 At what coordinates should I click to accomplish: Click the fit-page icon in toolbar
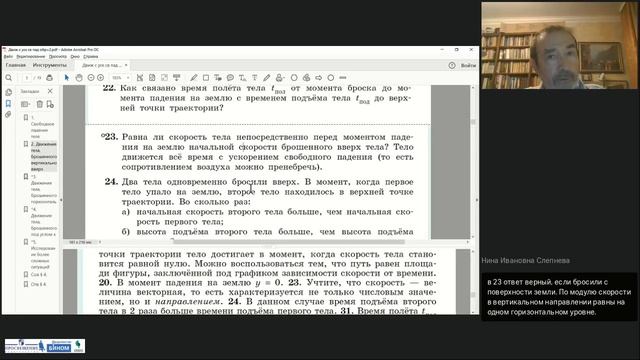152,78
